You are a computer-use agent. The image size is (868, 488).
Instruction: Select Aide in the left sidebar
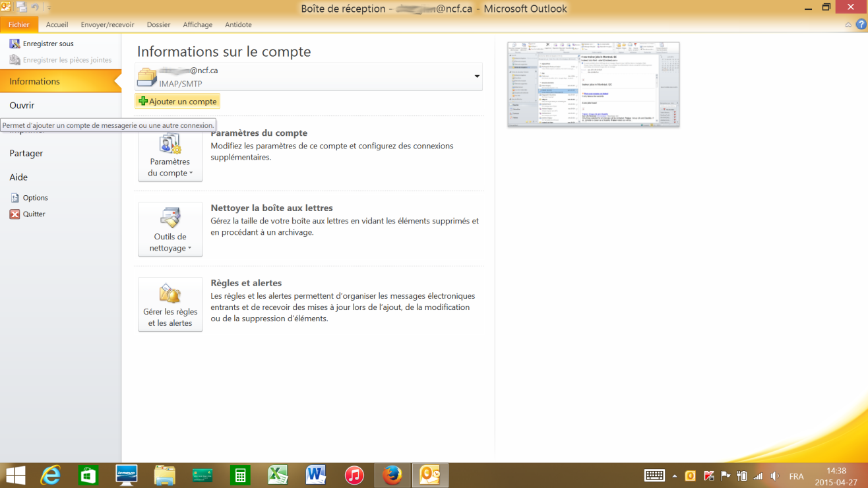(x=18, y=177)
